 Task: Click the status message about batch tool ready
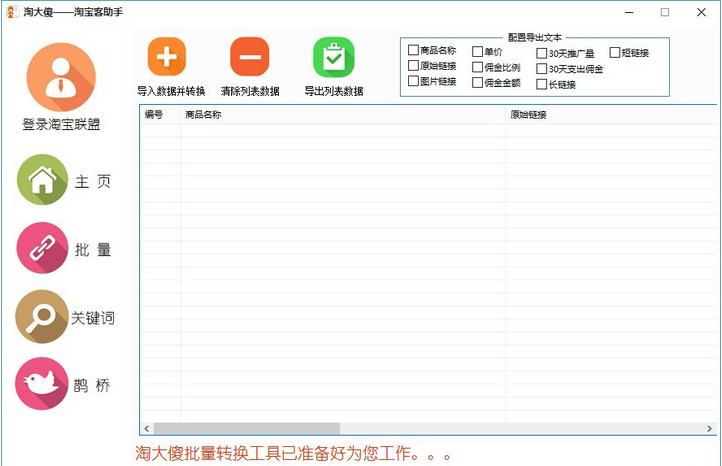coord(293,454)
